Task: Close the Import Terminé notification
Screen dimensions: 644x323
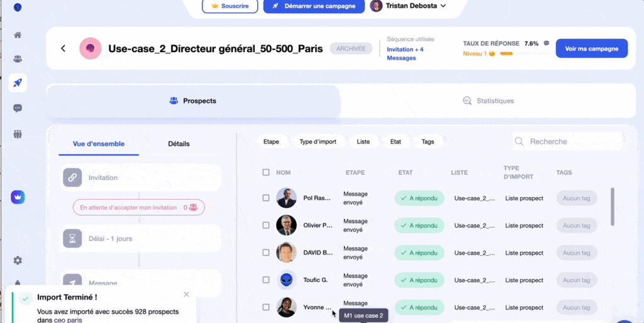Action: pos(186,294)
